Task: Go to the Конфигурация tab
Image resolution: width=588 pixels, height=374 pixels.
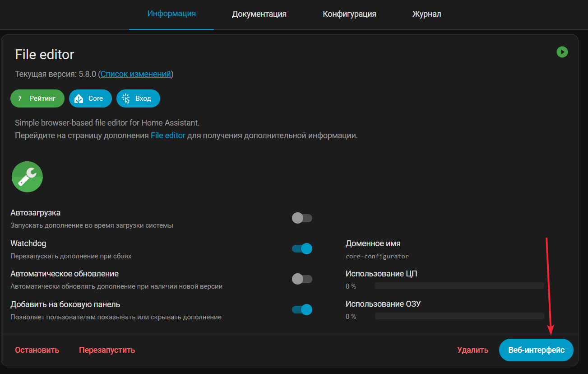Action: tap(349, 14)
